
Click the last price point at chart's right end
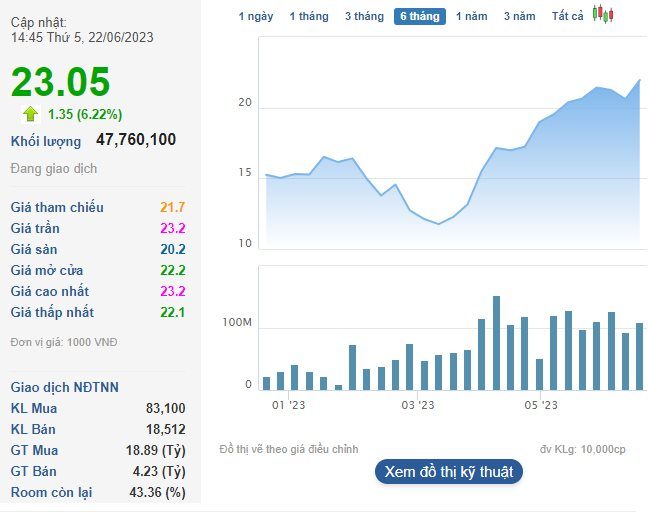[x=640, y=80]
